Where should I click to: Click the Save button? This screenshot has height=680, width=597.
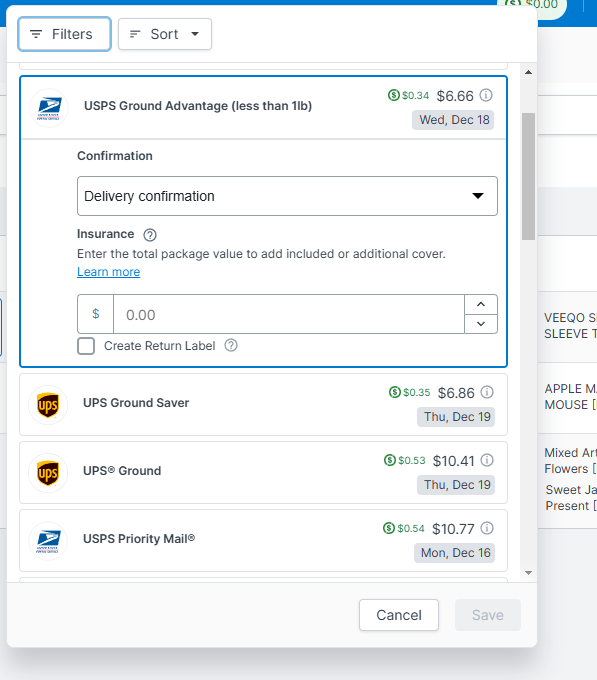(488, 615)
